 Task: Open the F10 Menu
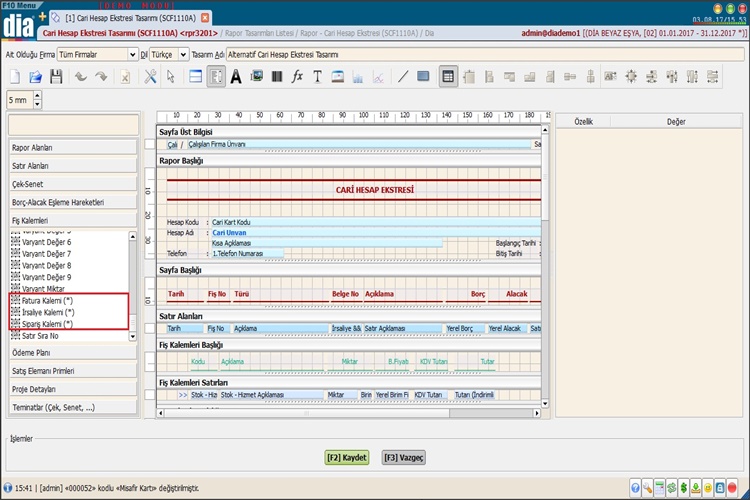click(19, 5)
